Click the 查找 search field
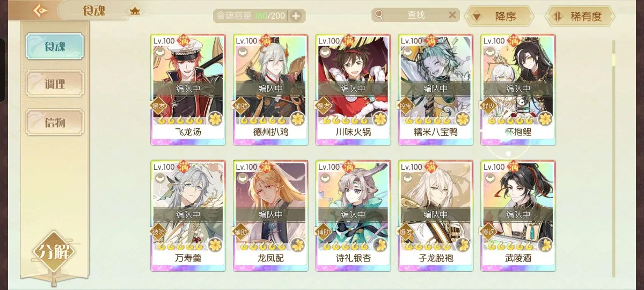Screen dimensions: 644x290 [416, 15]
